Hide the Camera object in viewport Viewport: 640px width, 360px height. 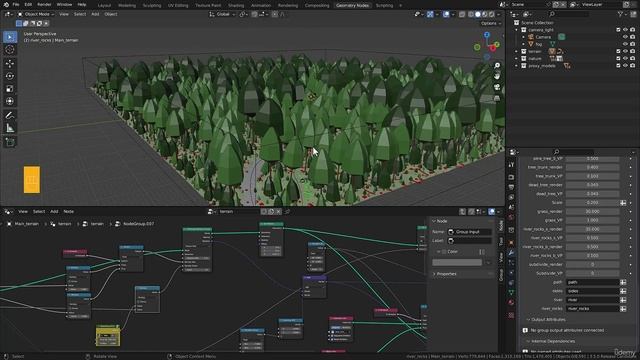(625, 37)
